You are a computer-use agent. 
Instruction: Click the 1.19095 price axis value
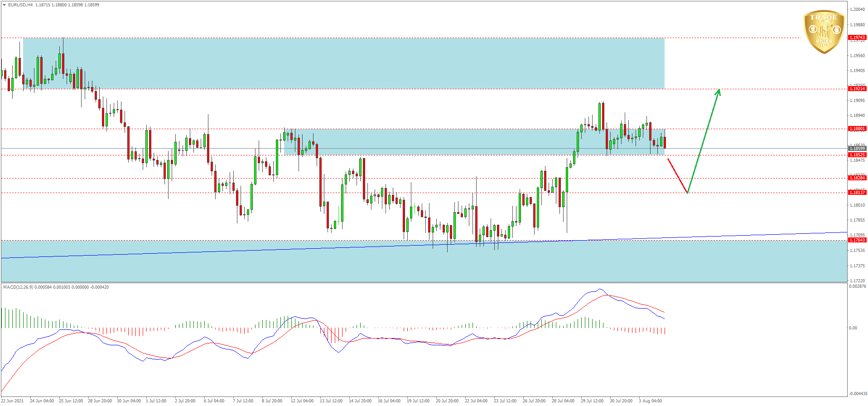858,101
